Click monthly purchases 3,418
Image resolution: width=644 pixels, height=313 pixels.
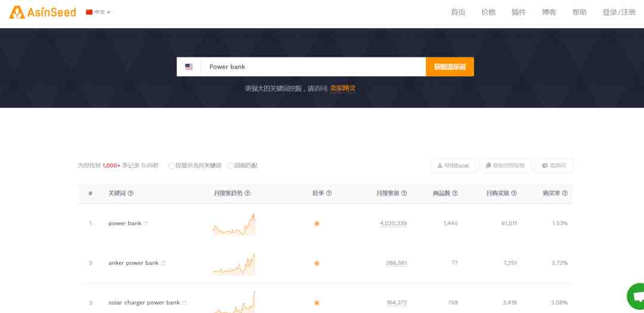click(510, 303)
